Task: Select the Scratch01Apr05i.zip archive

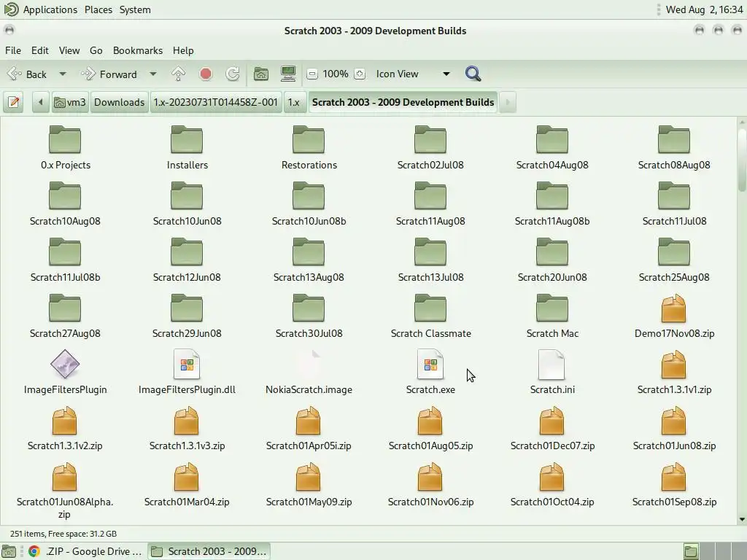Action: 309,429
